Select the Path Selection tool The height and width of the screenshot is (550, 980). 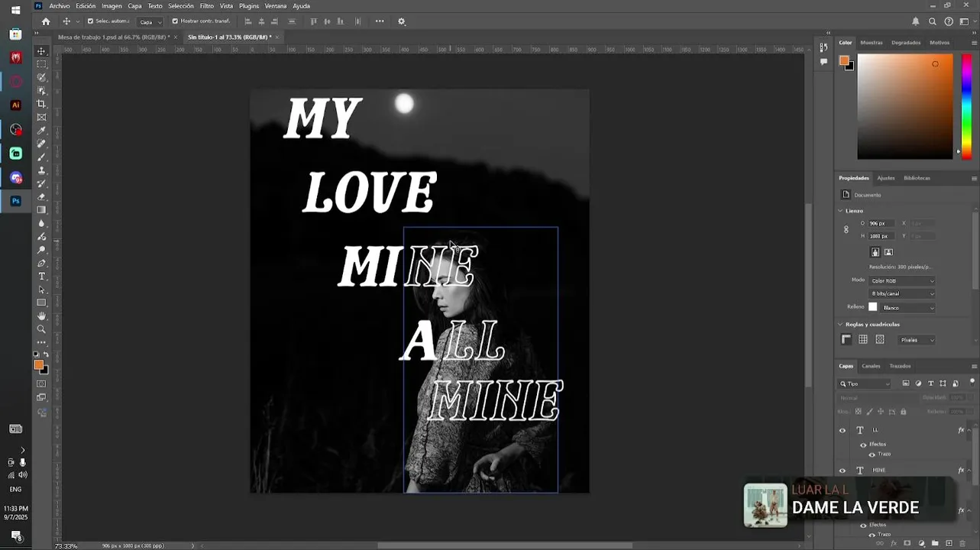coord(42,290)
